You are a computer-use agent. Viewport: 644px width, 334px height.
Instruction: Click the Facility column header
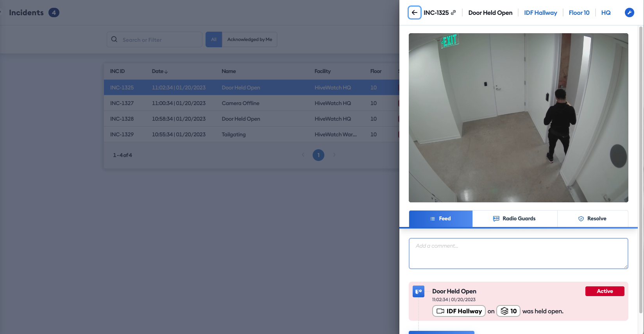point(322,71)
